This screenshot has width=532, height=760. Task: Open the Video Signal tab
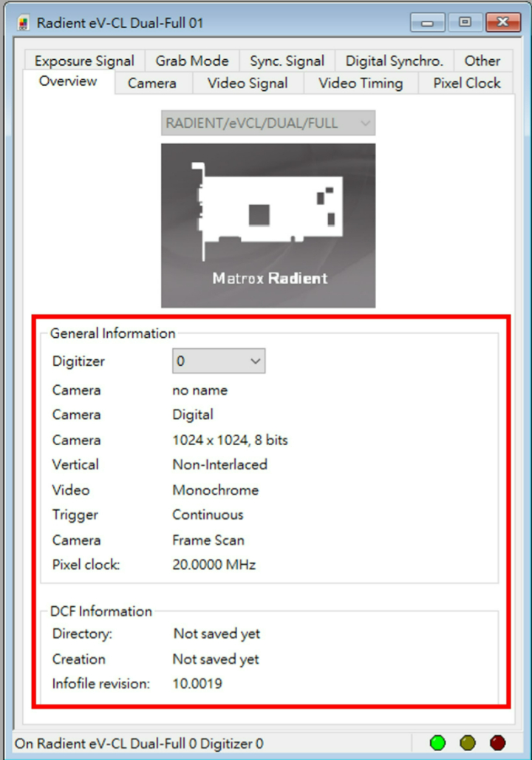coord(248,84)
